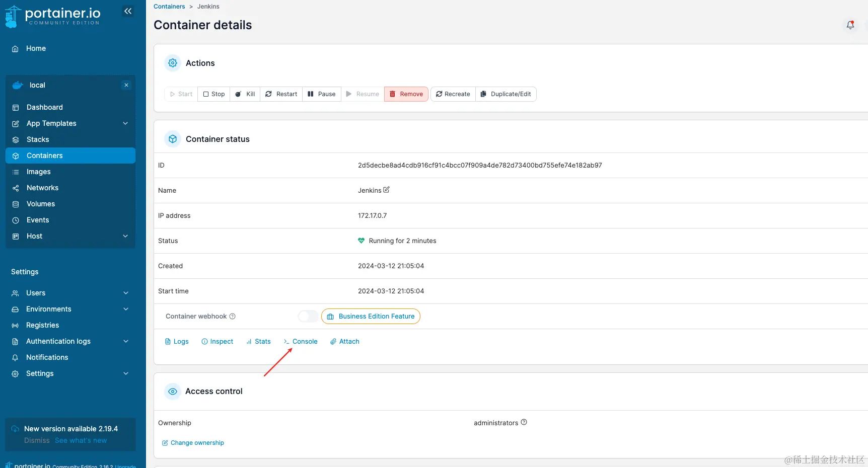Click See what's new link
Image resolution: width=868 pixels, height=468 pixels.
tap(81, 440)
